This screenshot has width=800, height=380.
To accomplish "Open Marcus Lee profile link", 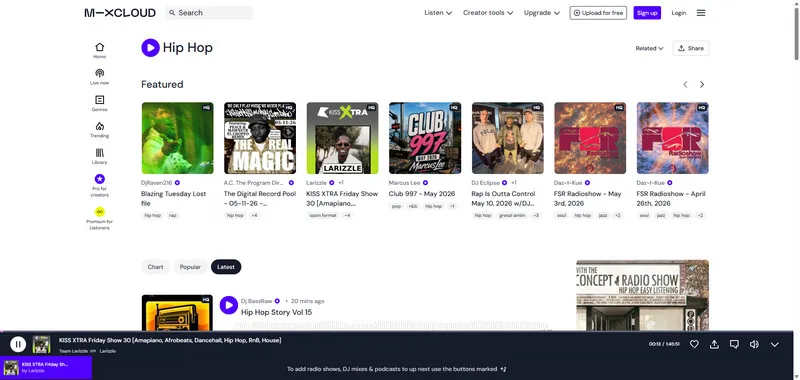I will pyautogui.click(x=405, y=183).
